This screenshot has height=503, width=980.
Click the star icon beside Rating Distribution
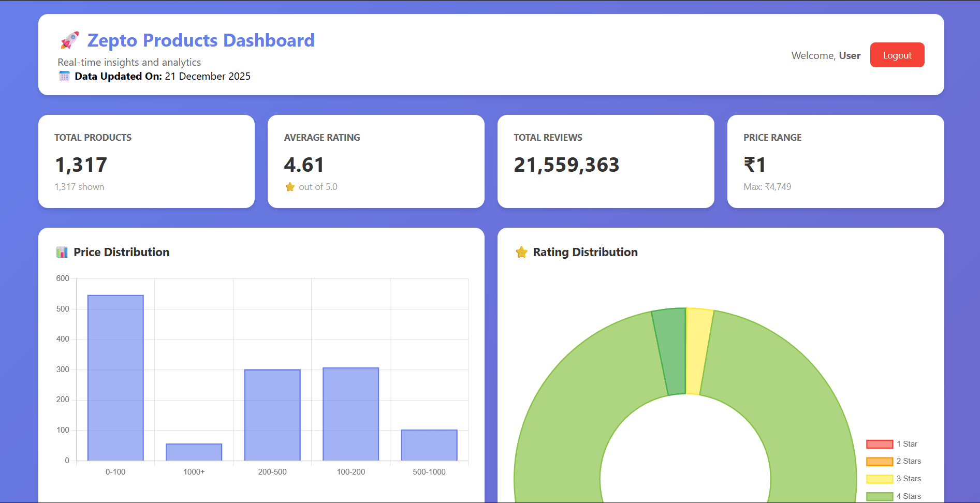click(521, 253)
